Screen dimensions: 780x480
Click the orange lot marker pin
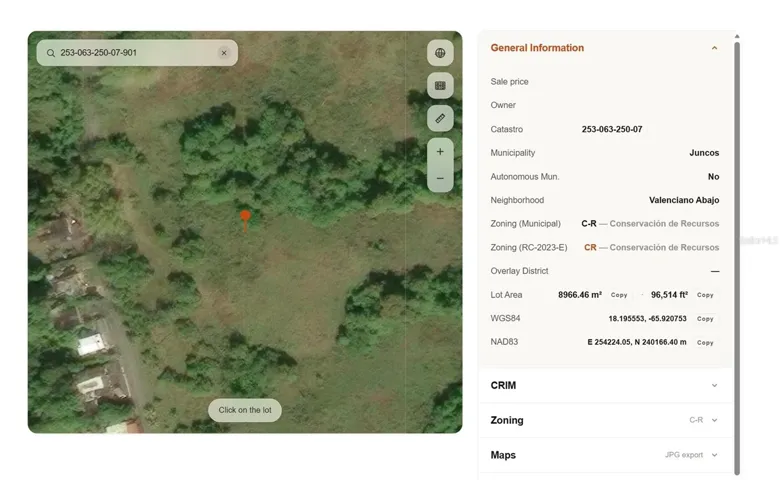(245, 221)
